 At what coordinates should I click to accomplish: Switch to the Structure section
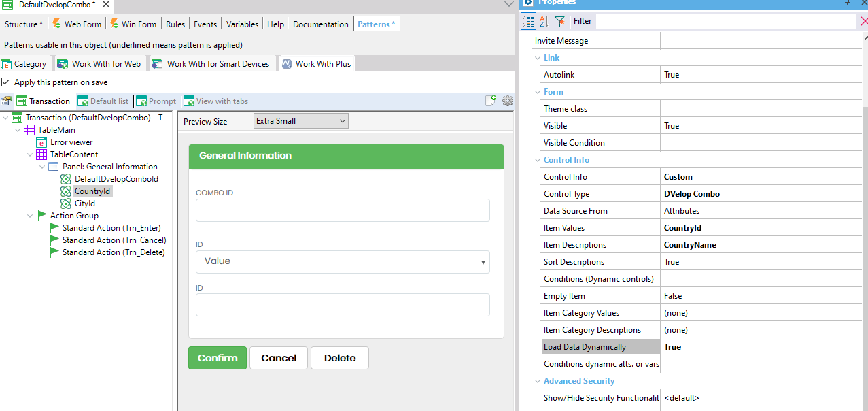coord(24,24)
